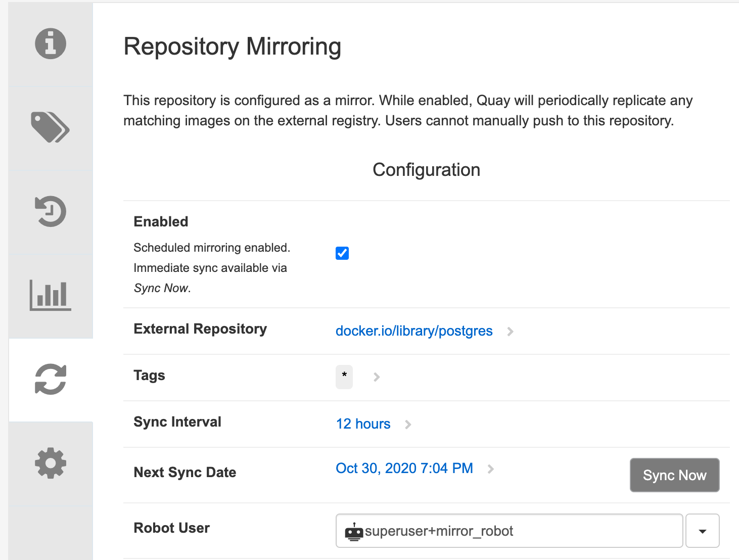Click the robot icon beside superuser+mirror_robot

354,532
